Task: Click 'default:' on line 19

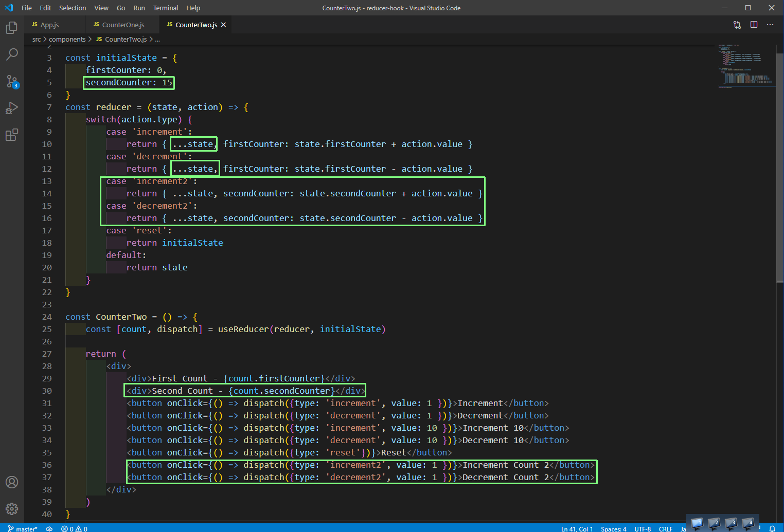Action: coord(126,255)
